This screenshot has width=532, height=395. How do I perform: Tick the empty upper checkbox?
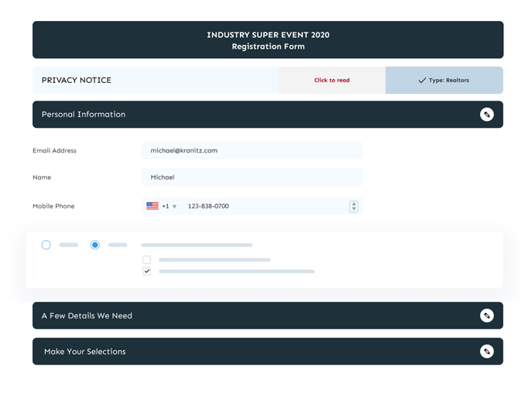[x=146, y=259]
